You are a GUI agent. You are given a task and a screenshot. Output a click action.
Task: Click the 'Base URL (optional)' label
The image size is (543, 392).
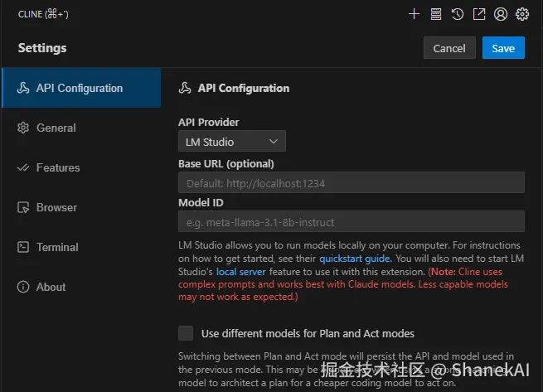(x=226, y=164)
